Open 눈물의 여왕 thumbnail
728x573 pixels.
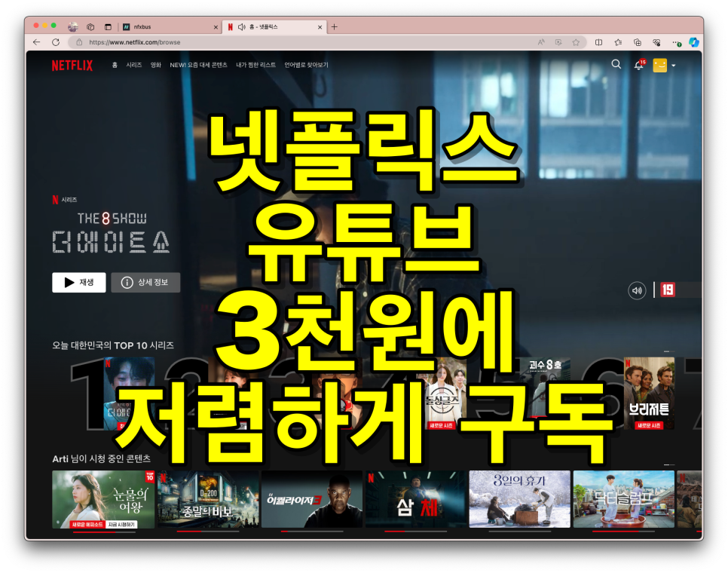tap(103, 499)
